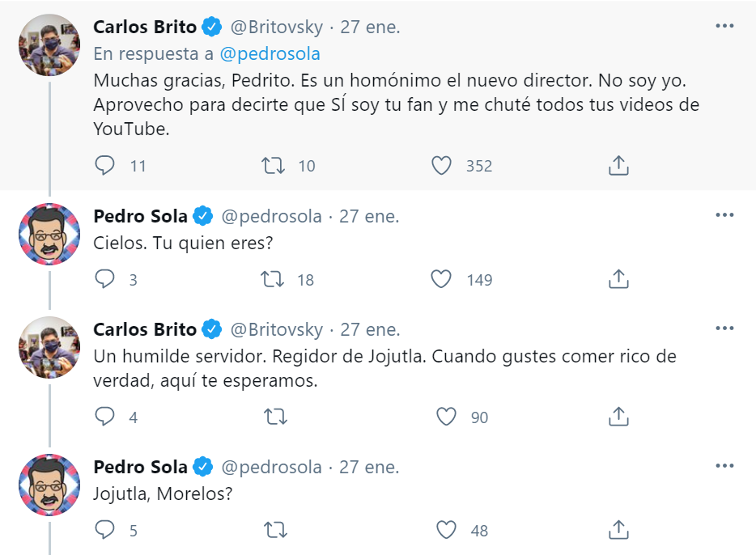Retweet the tweet with 10 retweets
The image size is (756, 555).
coord(274,166)
